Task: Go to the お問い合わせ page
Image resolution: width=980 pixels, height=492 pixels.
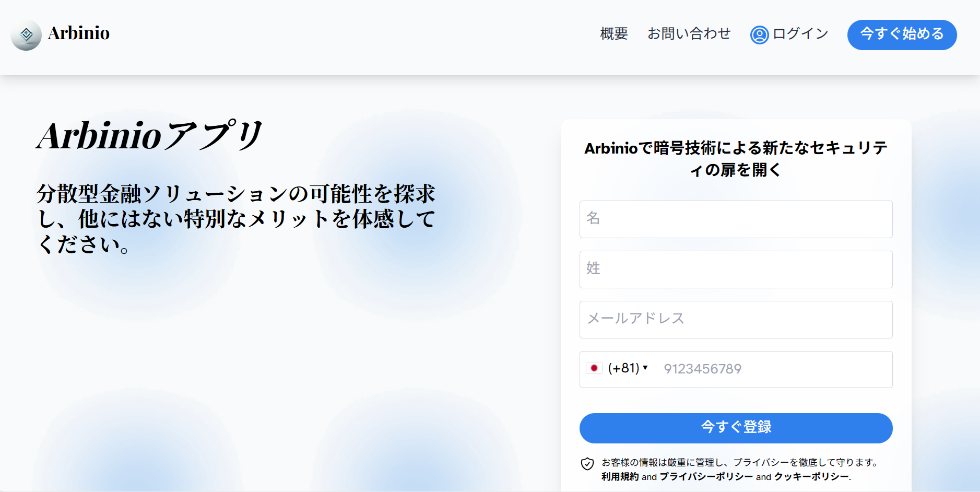Action: click(x=689, y=34)
